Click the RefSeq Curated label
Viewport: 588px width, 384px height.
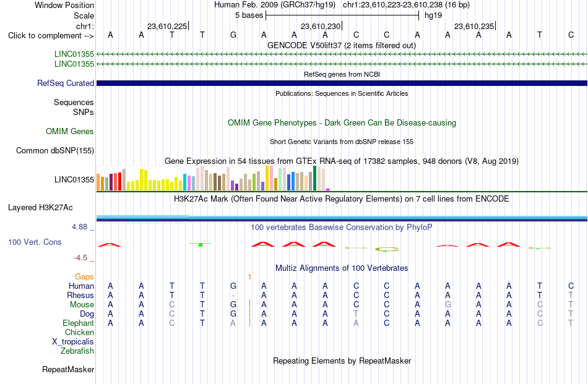pos(66,83)
